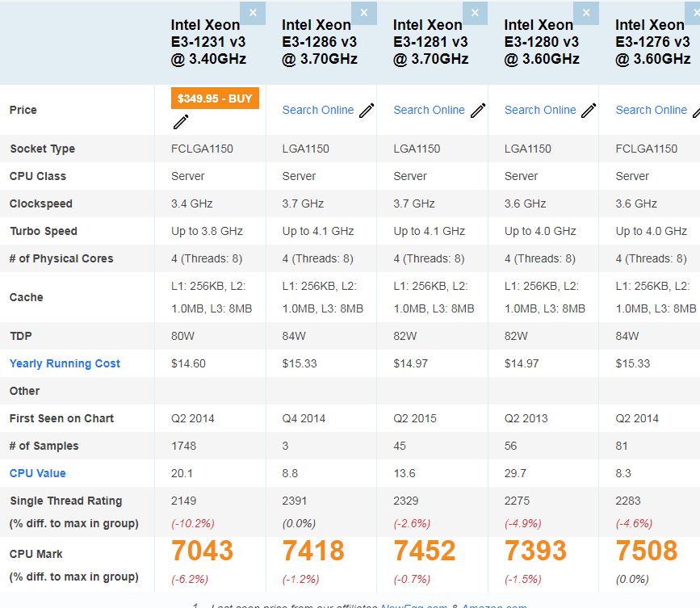Edit price pencil for E3-1280 v3
This screenshot has height=608, width=700.
point(589,111)
